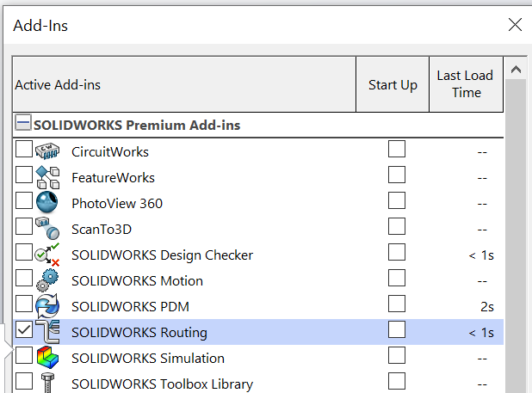Click the SOLIDWORKS PDM icon
This screenshot has height=393, width=532.
pyautogui.click(x=47, y=306)
